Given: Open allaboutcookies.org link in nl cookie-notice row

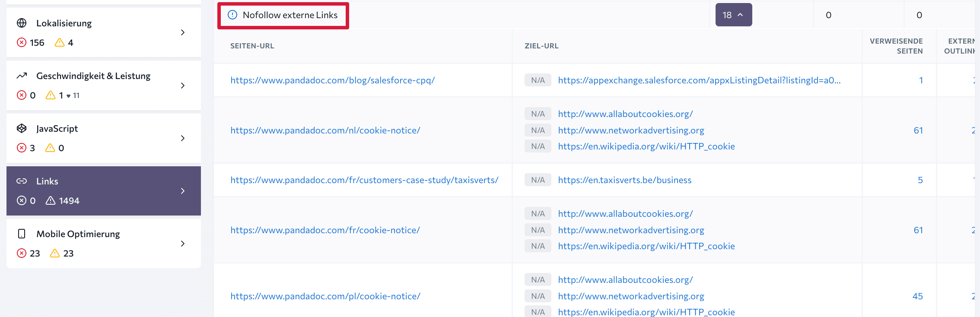Looking at the screenshot, I should [x=625, y=114].
